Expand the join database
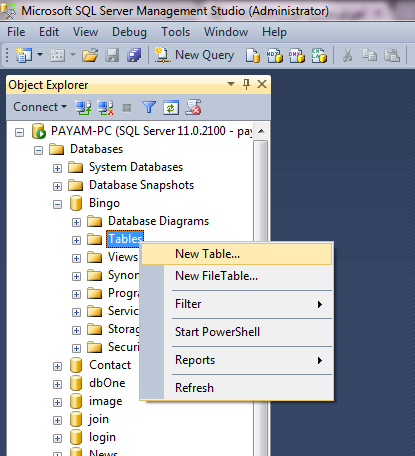 tap(57, 420)
